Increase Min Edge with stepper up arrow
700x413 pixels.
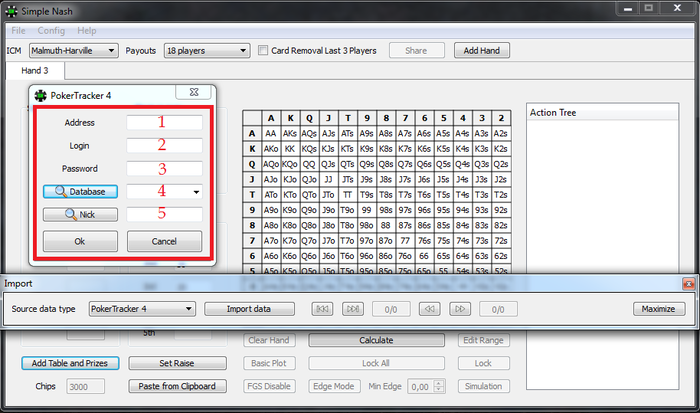point(439,383)
